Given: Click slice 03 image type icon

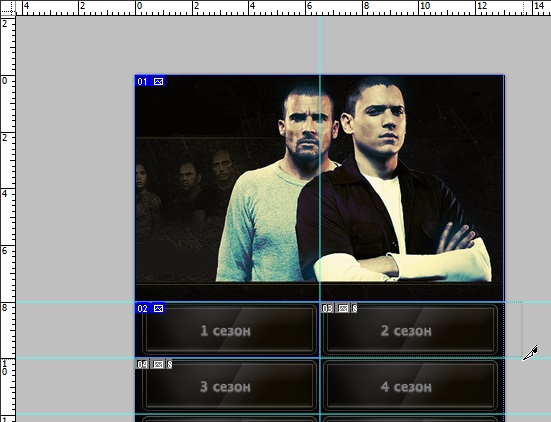Looking at the screenshot, I should [x=343, y=309].
